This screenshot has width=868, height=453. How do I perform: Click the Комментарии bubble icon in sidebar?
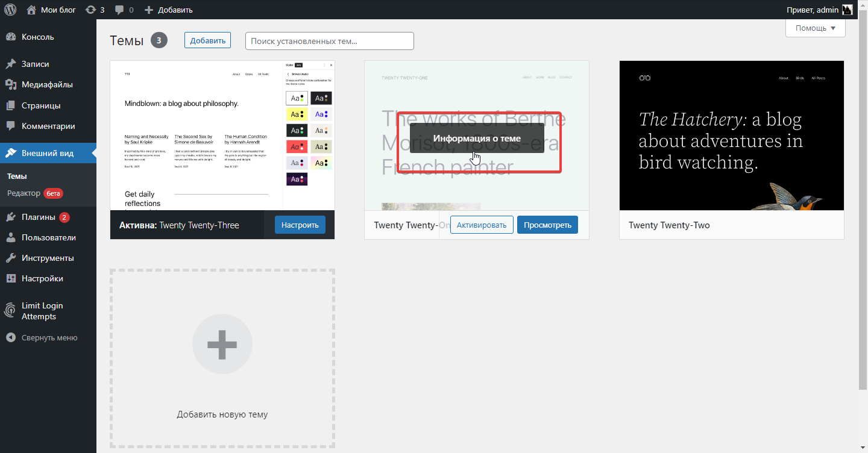pyautogui.click(x=11, y=126)
